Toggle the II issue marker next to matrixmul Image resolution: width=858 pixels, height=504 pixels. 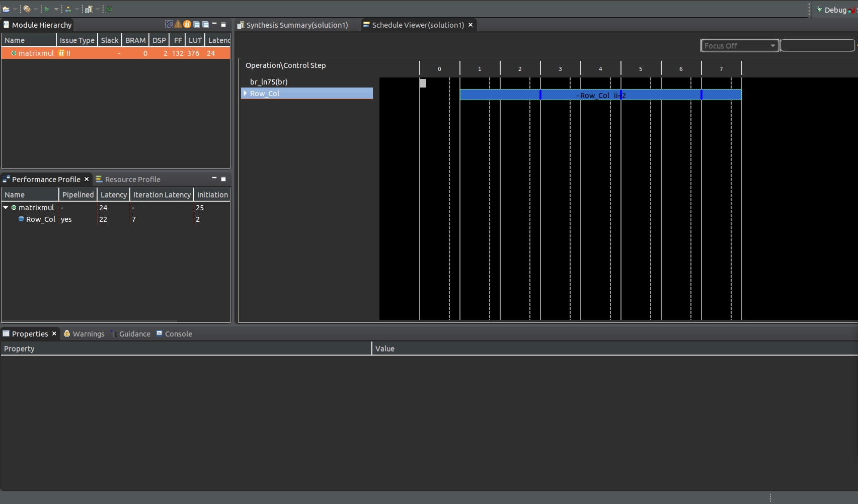coord(61,53)
